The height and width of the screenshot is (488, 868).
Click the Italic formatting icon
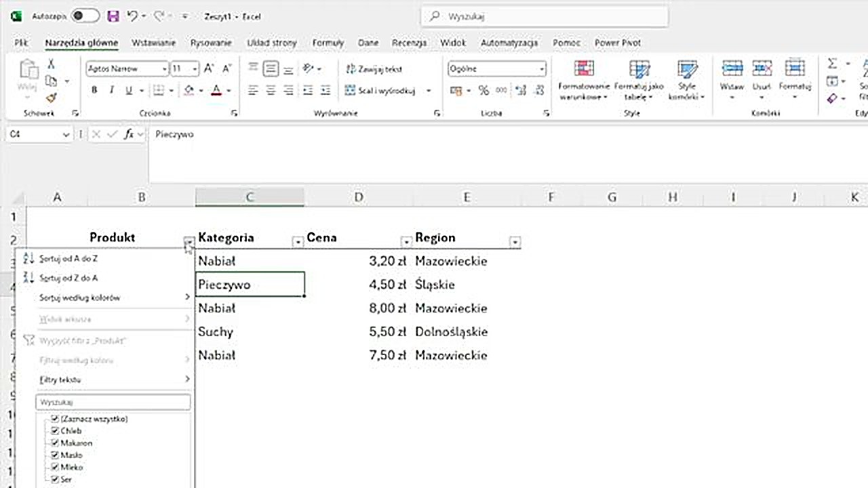pos(111,91)
